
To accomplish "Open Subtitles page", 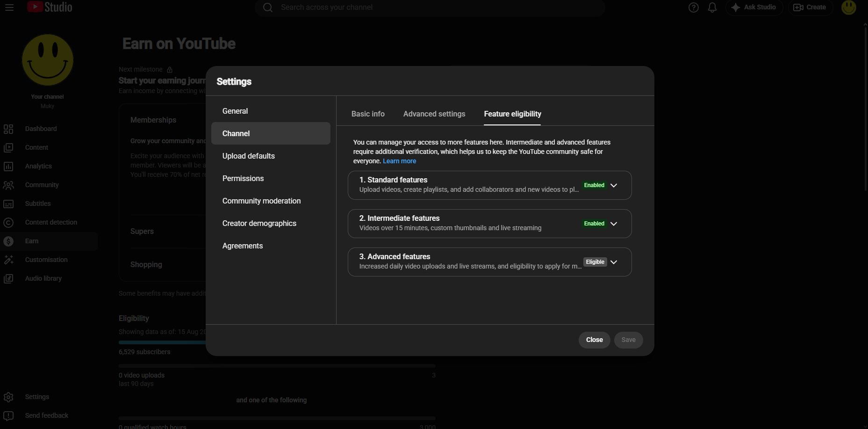I will (38, 204).
